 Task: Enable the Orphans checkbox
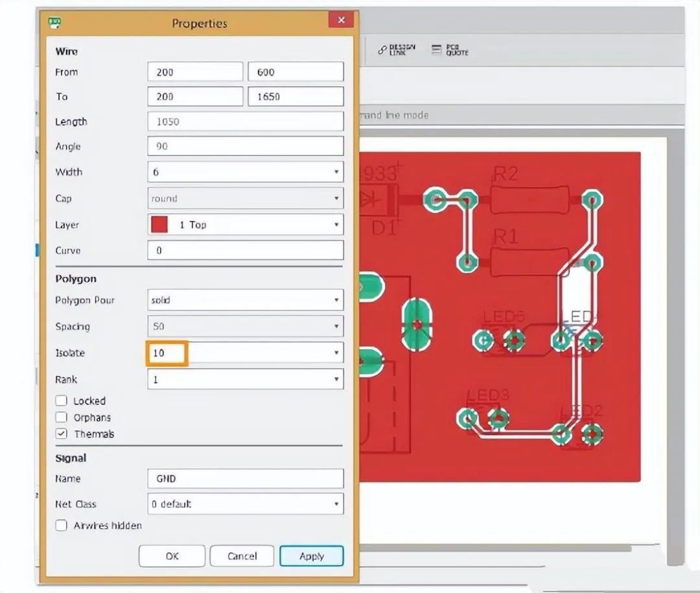click(62, 417)
